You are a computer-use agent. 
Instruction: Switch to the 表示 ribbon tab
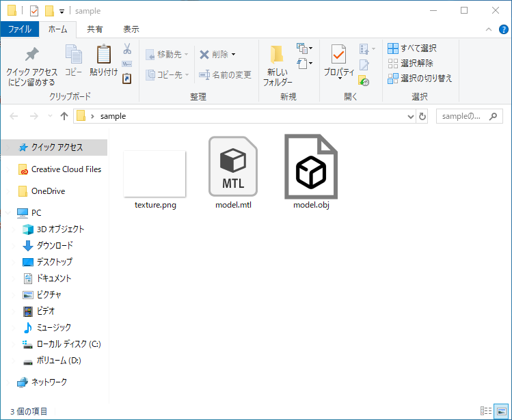click(131, 29)
